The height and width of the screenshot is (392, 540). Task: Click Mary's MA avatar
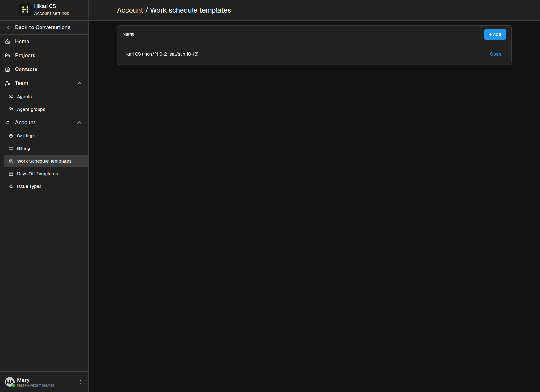pyautogui.click(x=10, y=382)
